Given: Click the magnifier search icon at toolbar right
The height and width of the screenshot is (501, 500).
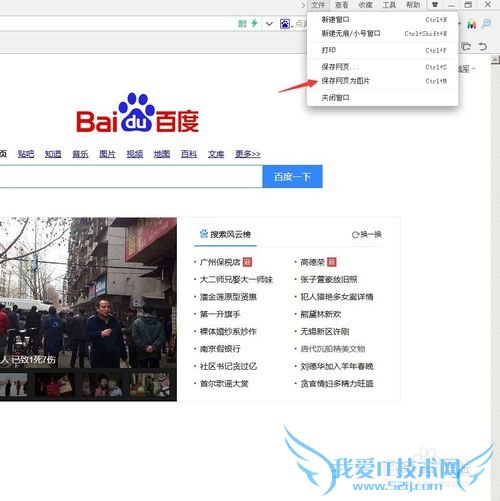Looking at the screenshot, I should pos(487,23).
